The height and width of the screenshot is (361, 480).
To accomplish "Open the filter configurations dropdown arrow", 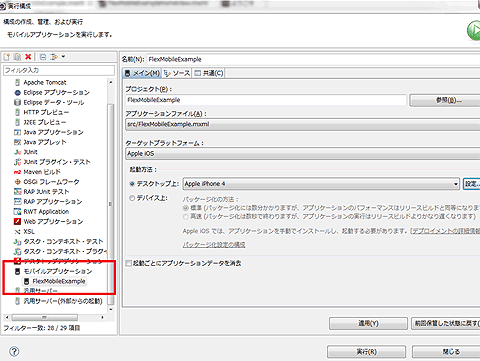I will (63, 56).
